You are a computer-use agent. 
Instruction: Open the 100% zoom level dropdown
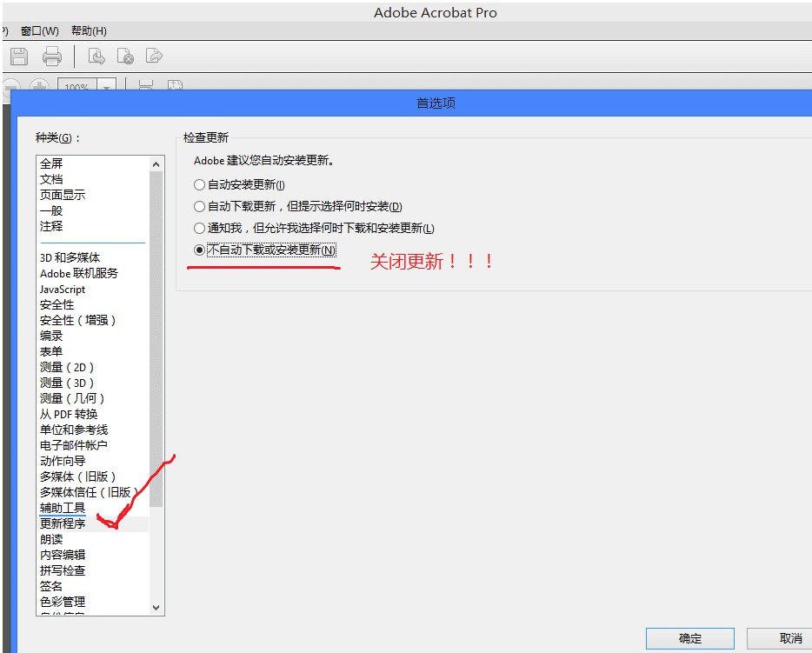pyautogui.click(x=106, y=86)
